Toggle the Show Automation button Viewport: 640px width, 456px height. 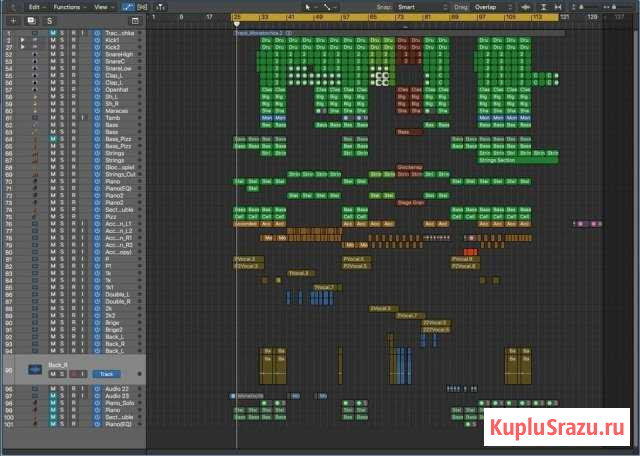(128, 7)
